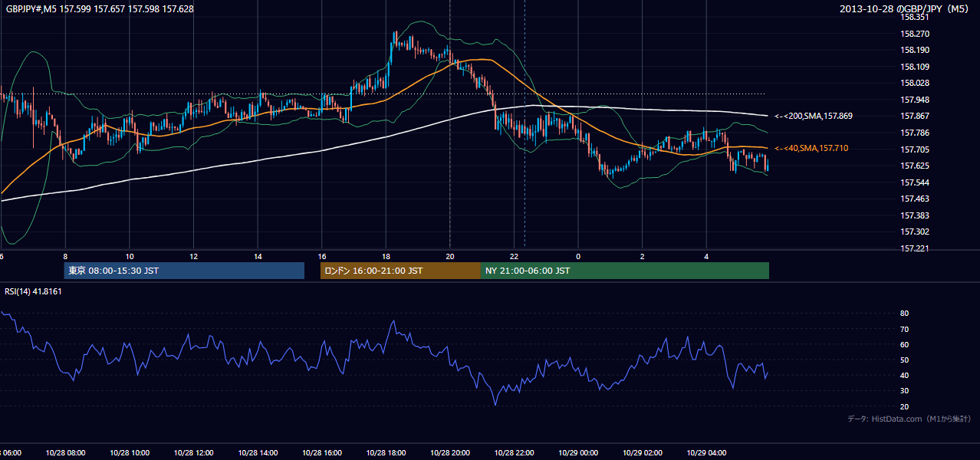The image size is (980, 460).
Task: Click the 2013-10-28 GBP/JPY (M5) title
Action: 906,9
